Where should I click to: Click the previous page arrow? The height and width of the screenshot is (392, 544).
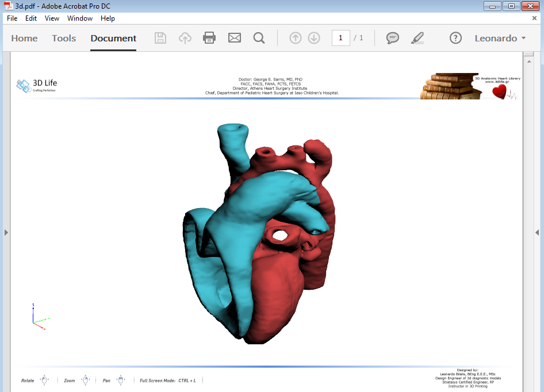pos(295,37)
